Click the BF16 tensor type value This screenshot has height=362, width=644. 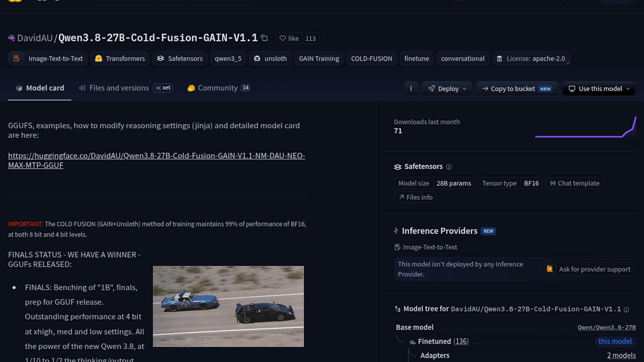[x=531, y=183]
